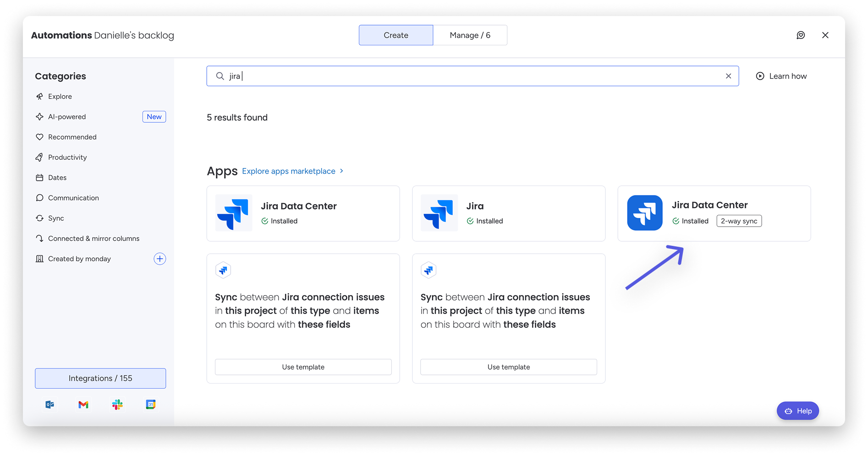The width and height of the screenshot is (868, 456).
Task: Open the AI-powered category
Action: 67,117
